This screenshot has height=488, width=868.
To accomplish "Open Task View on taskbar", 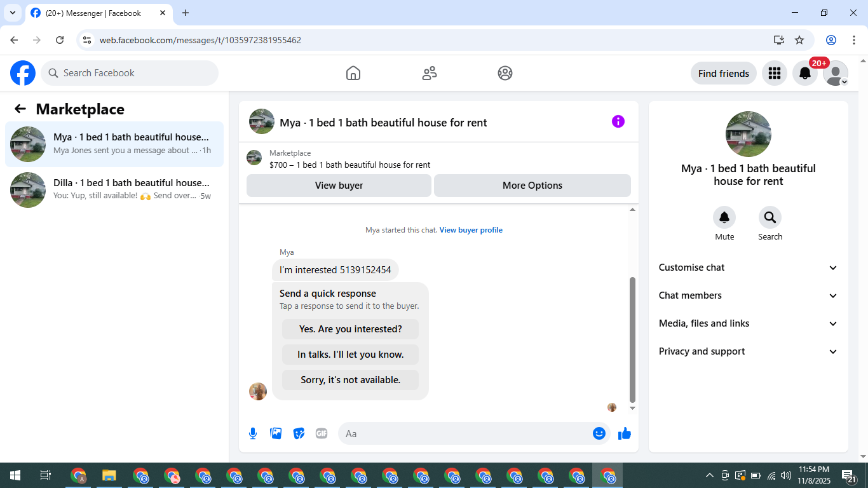I will click(46, 475).
